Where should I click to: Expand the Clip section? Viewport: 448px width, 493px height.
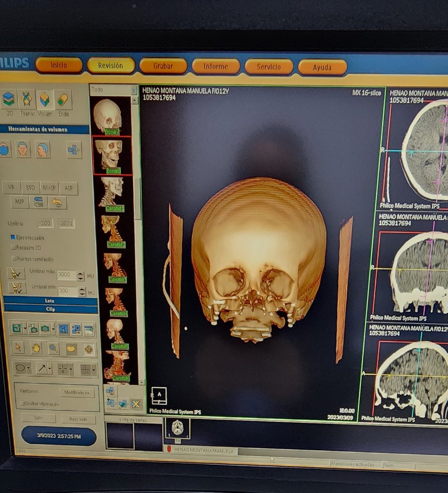click(x=51, y=309)
